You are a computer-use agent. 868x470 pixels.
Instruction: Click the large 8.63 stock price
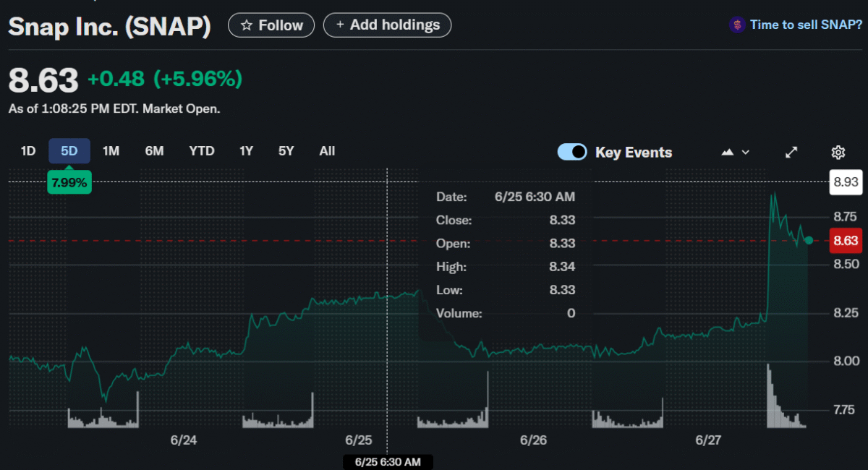43,80
